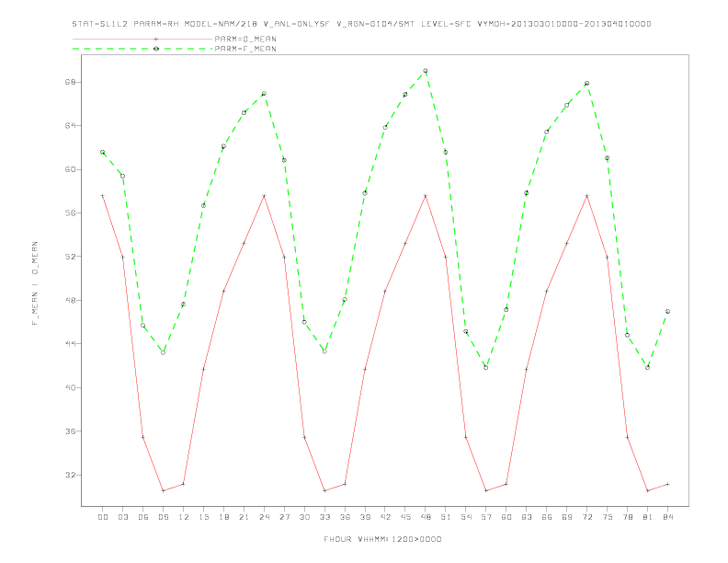The width and height of the screenshot is (728, 563).
Task: Click y-axis tick label 40
Action: click(x=71, y=388)
